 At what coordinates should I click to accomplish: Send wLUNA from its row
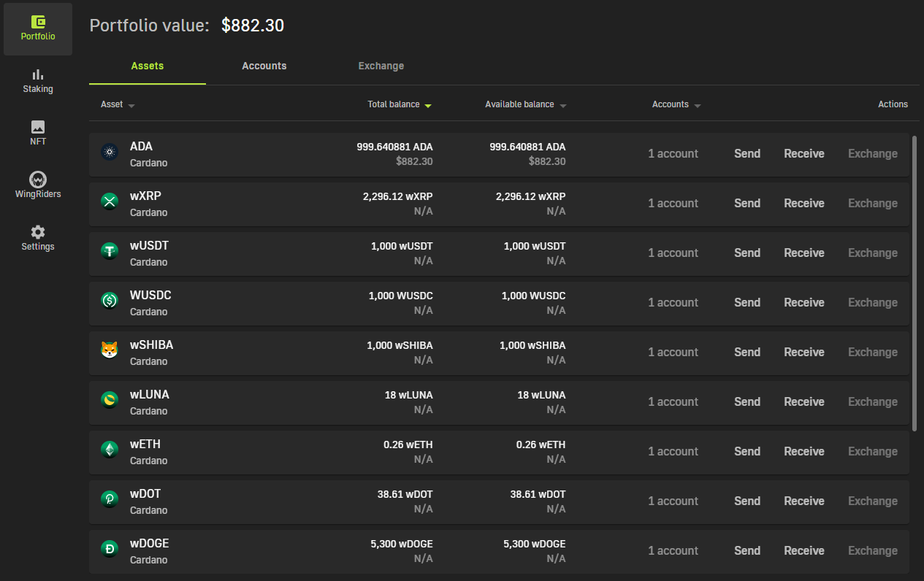pyautogui.click(x=747, y=401)
